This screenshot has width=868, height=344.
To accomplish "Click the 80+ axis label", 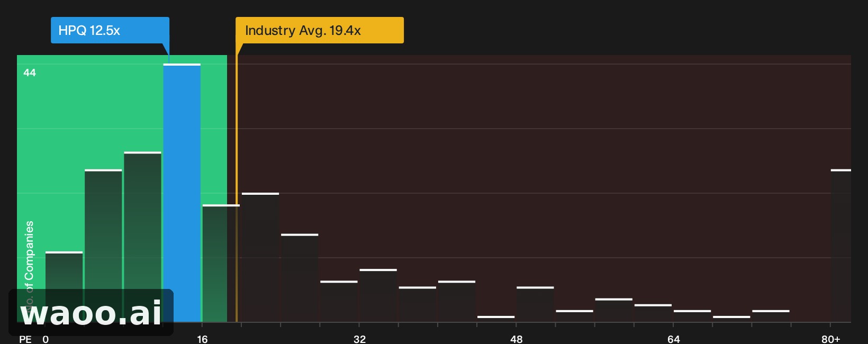I will (831, 339).
